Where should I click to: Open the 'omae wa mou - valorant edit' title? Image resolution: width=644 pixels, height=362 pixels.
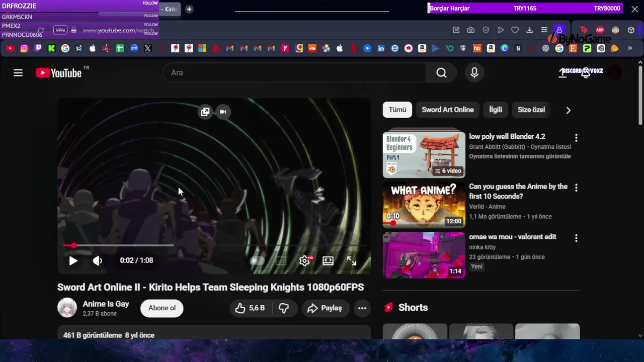(x=513, y=237)
